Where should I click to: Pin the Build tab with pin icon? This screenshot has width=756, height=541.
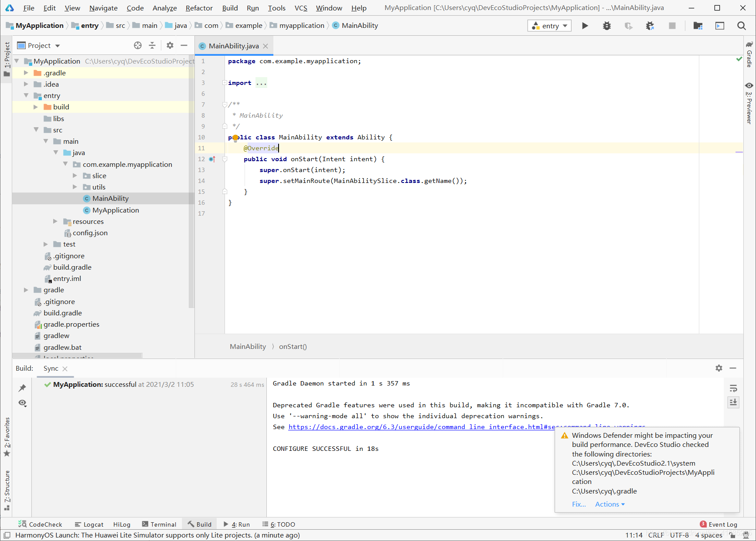coord(22,388)
